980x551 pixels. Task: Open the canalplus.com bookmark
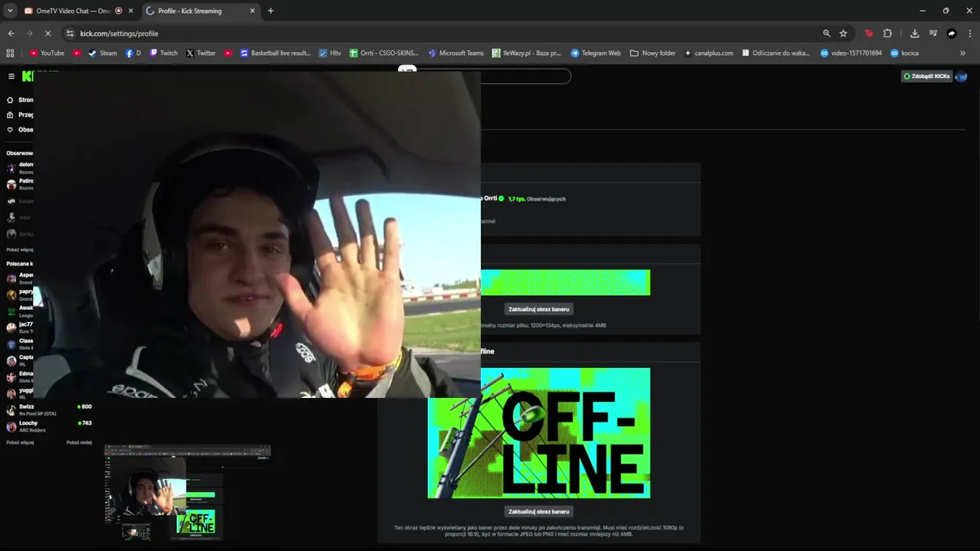[708, 54]
